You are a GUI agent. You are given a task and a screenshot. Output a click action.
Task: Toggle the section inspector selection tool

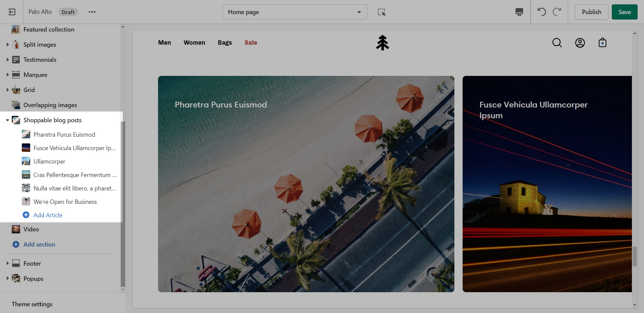[x=381, y=12]
